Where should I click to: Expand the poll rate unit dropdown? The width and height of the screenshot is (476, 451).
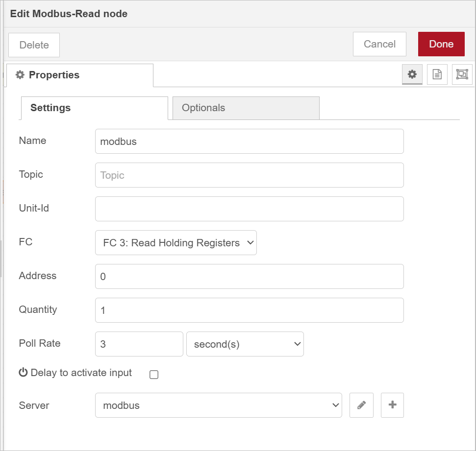pos(245,344)
